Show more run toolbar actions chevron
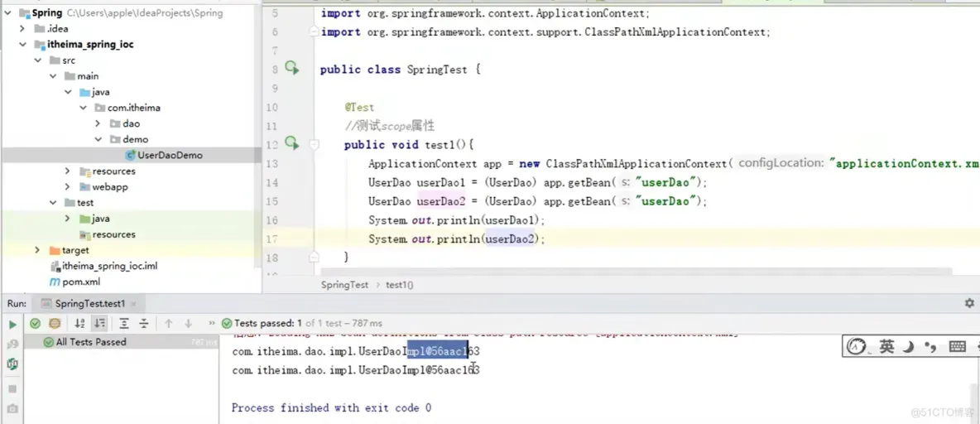 [x=211, y=323]
